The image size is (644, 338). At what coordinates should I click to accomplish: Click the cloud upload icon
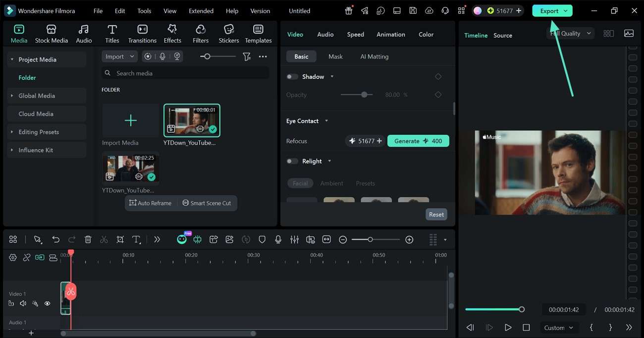(429, 10)
